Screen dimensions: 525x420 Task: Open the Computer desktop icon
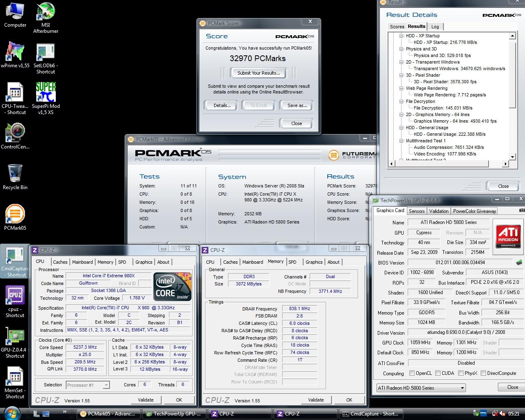click(x=15, y=16)
